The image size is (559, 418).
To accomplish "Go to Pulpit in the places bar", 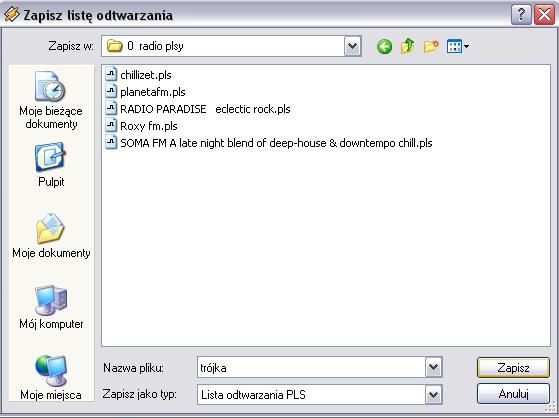I will tap(51, 164).
